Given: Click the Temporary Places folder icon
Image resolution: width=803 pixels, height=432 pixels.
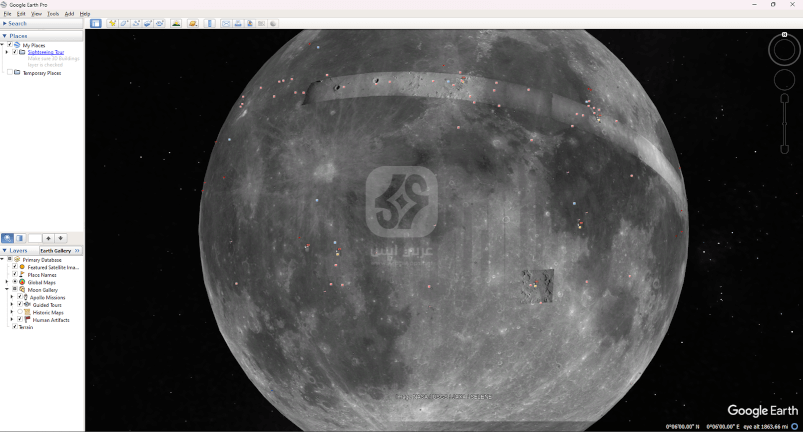Looking at the screenshot, I should pyautogui.click(x=17, y=73).
